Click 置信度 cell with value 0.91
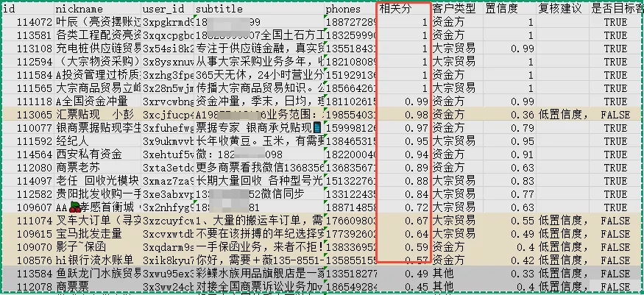Image resolution: width=644 pixels, height=295 pixels. coord(509,154)
